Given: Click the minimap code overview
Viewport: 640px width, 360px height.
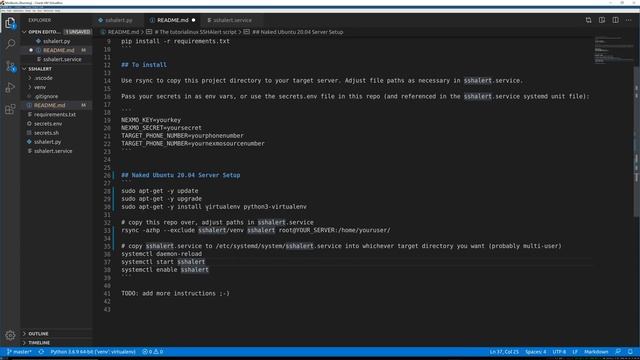Looking at the screenshot, I should point(613,50).
